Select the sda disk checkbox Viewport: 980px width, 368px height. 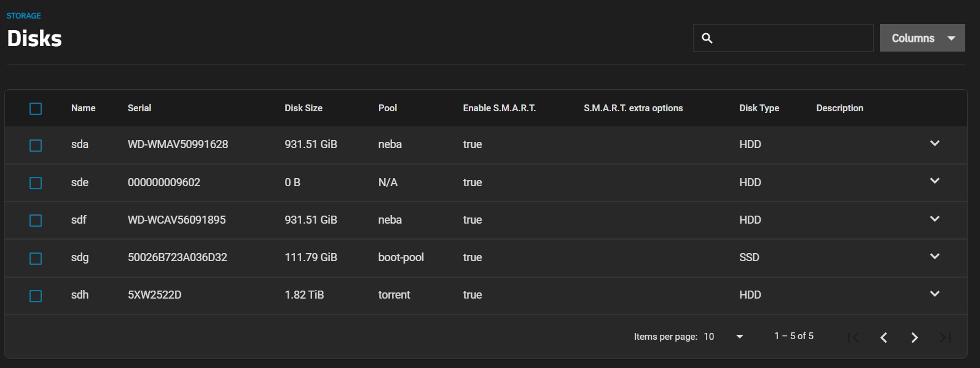[36, 146]
